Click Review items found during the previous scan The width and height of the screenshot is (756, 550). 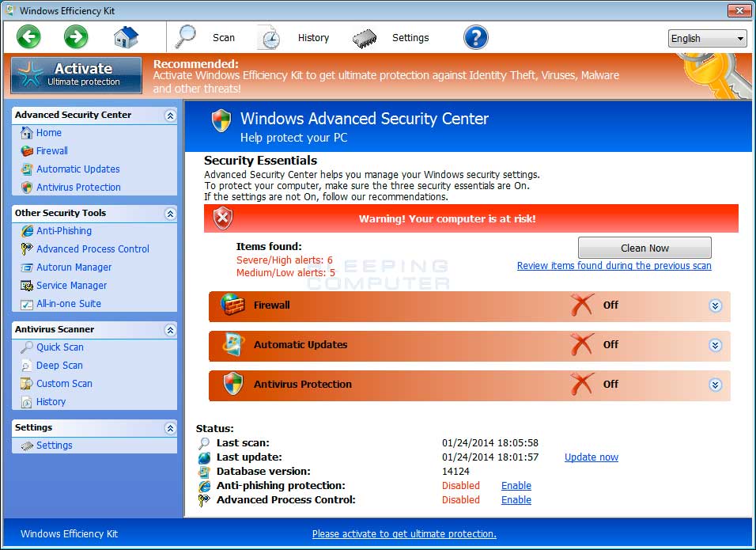coord(614,265)
